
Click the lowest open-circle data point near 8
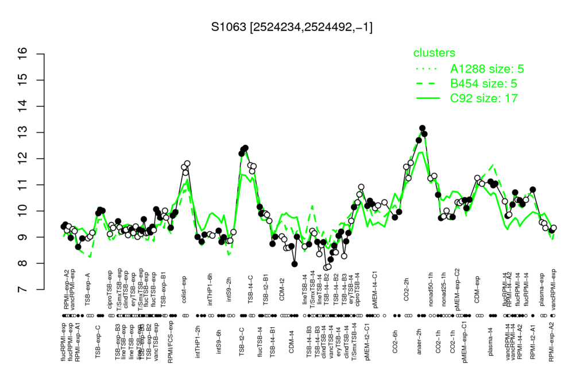pyautogui.click(x=326, y=268)
